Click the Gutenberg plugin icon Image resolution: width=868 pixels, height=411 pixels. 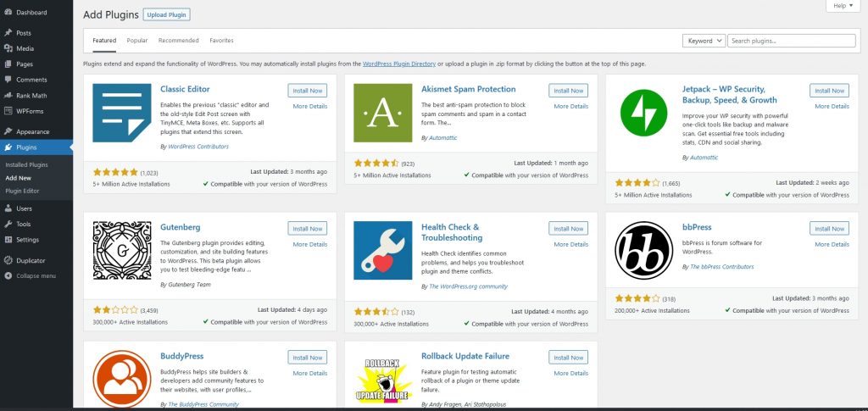point(122,250)
